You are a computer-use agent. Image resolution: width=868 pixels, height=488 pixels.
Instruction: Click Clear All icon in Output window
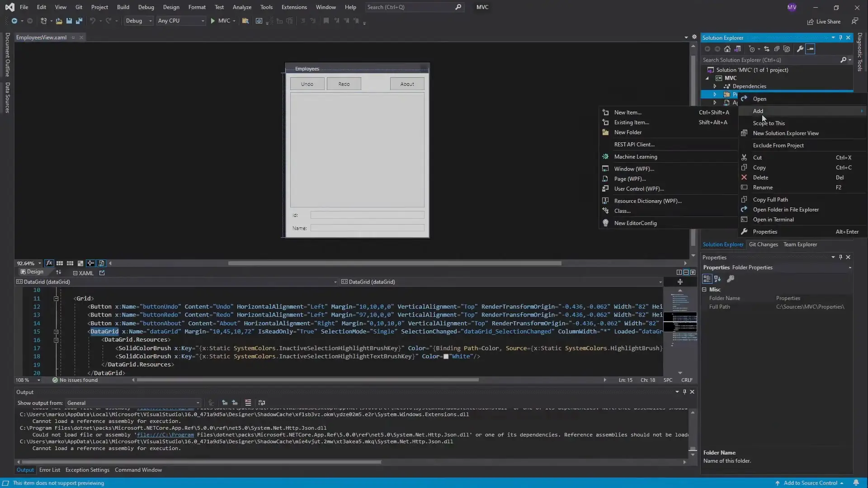248,403
